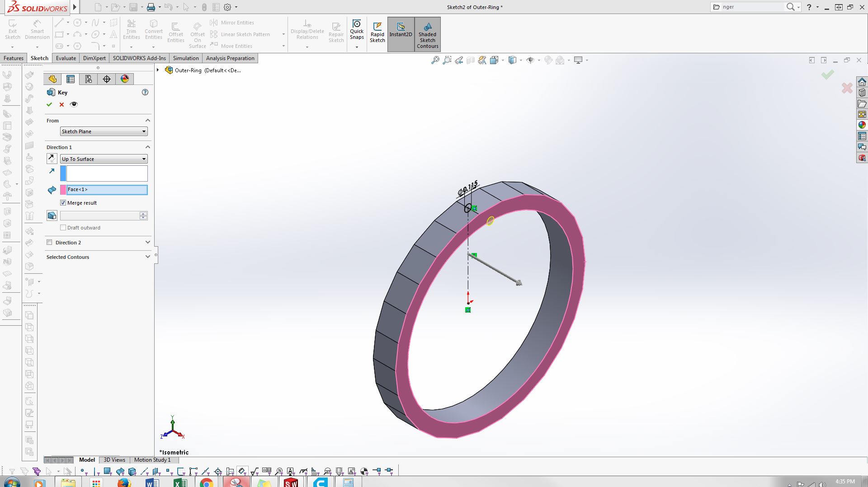868x487 pixels.
Task: Activate the Trim Entities tool
Action: click(131, 30)
